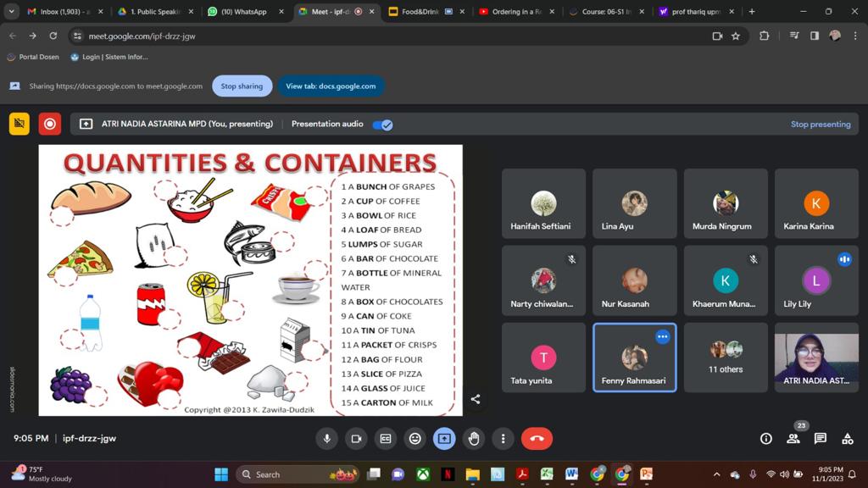This screenshot has height=488, width=868.
Task: Select ATRI NADIA self-view video tile
Action: (816, 358)
